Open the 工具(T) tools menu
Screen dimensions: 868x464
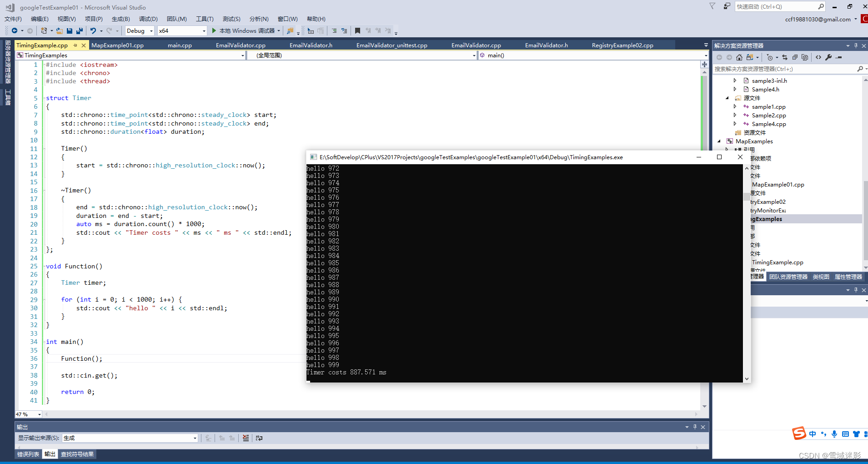pos(205,19)
